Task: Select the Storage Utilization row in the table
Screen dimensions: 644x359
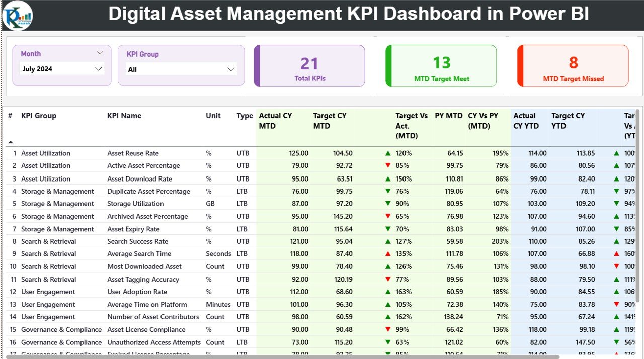Action: (135, 204)
